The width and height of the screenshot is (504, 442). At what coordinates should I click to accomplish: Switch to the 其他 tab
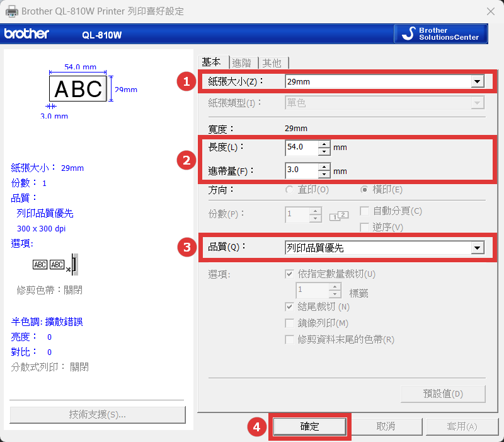[x=272, y=62]
